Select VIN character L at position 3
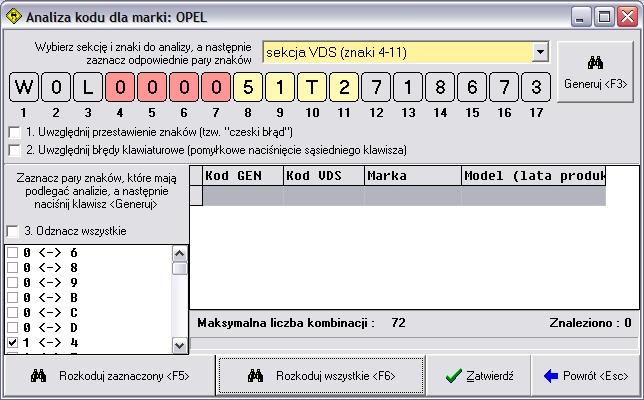The image size is (644, 400). click(88, 87)
